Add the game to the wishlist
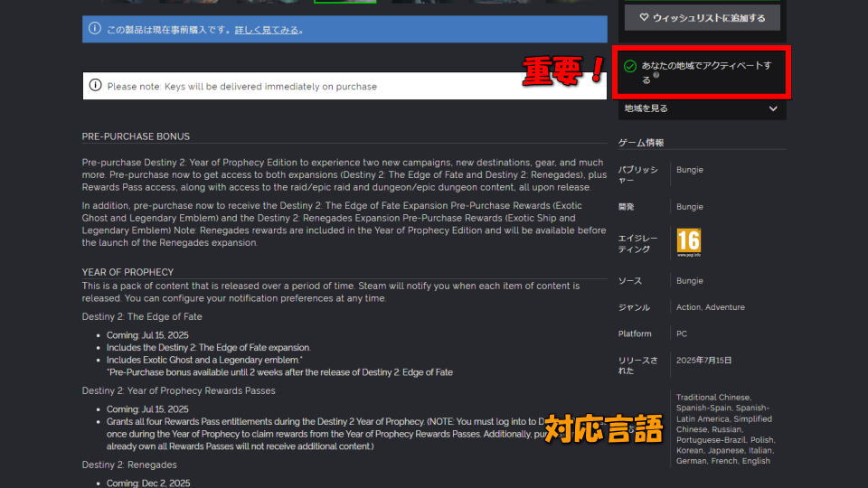 (x=702, y=18)
